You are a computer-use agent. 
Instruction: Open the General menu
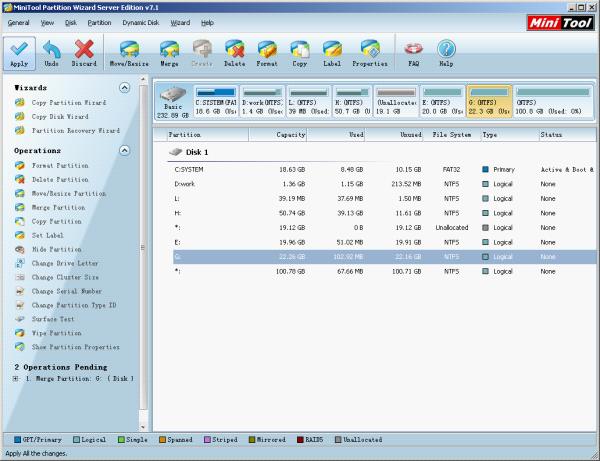point(18,23)
